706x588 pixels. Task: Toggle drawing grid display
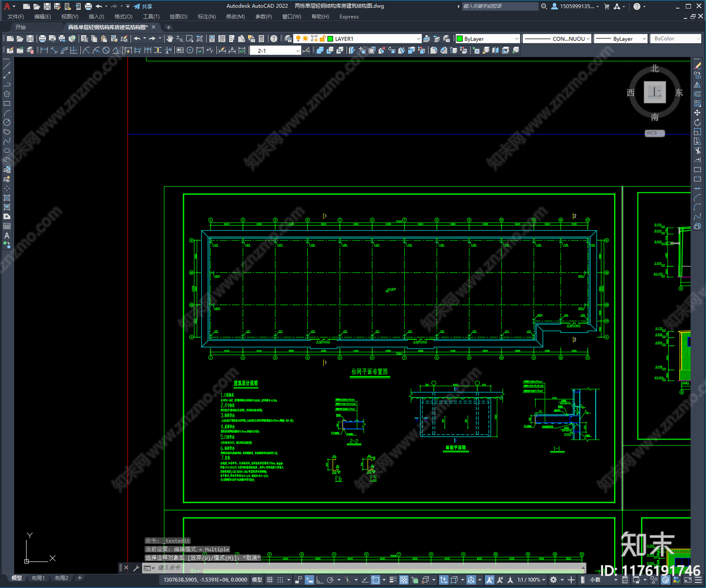point(270,580)
